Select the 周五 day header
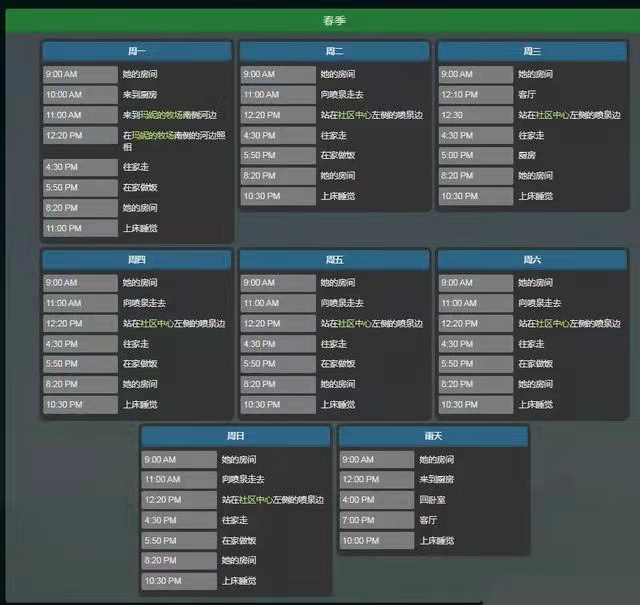The width and height of the screenshot is (640, 605). 334,260
